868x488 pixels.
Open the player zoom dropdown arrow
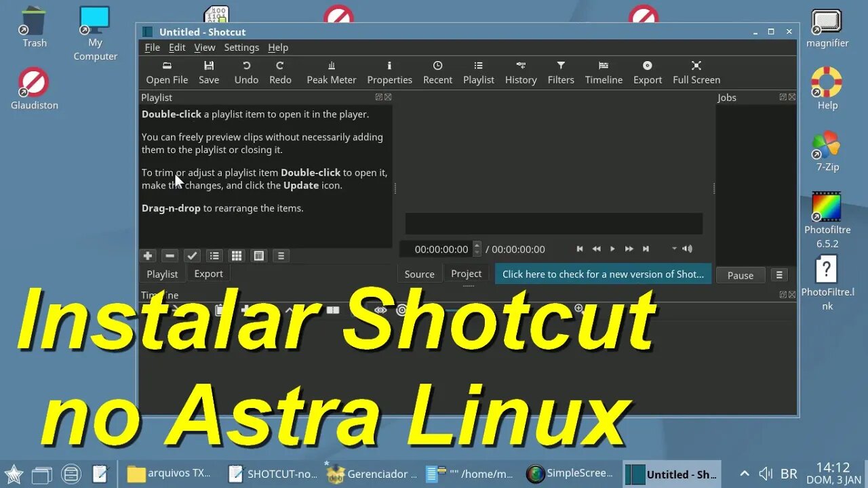(x=674, y=249)
